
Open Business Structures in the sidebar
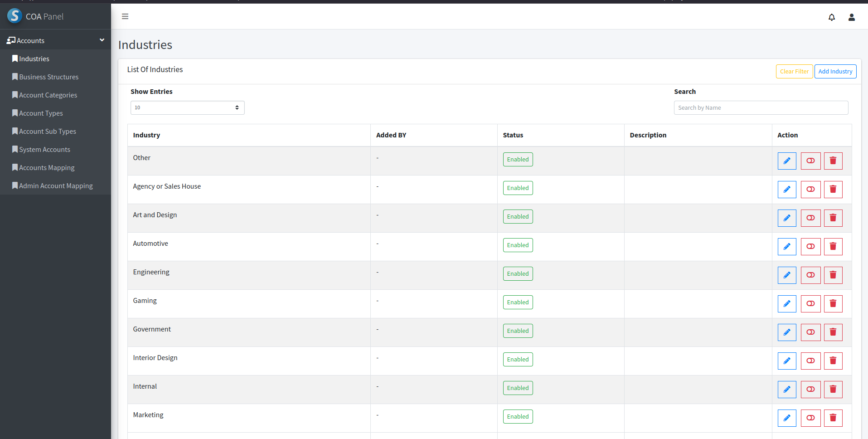click(x=48, y=77)
